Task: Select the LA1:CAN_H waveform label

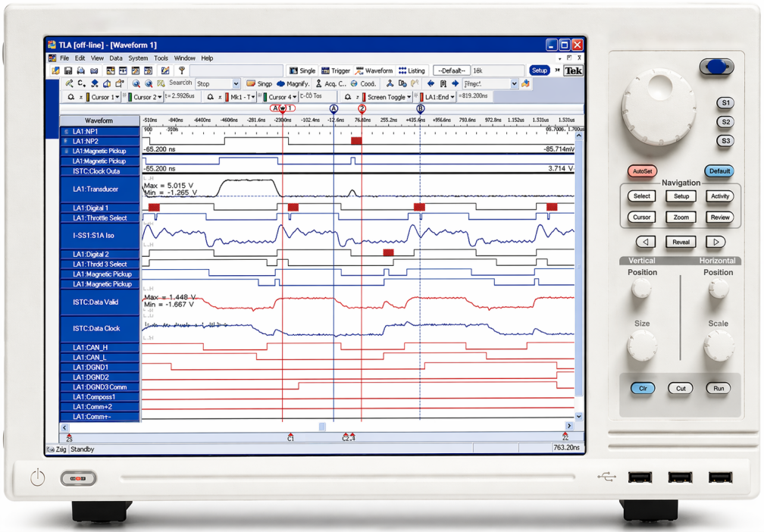Action: pyautogui.click(x=99, y=347)
